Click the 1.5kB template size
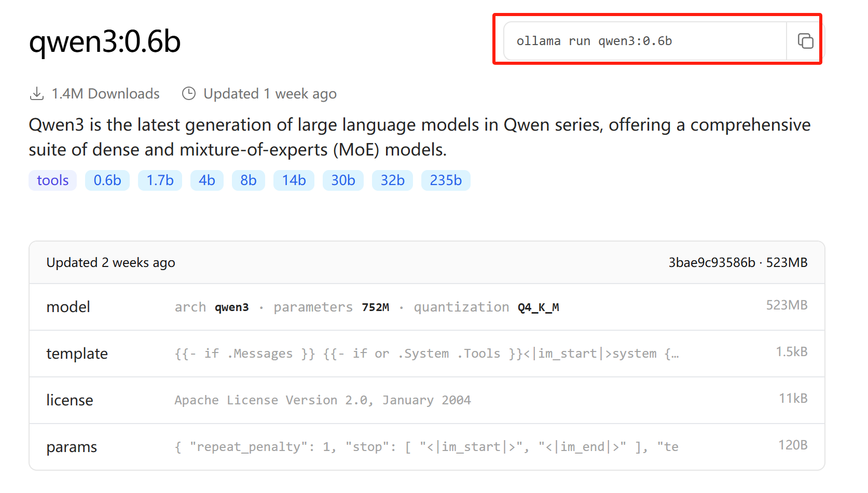This screenshot has width=868, height=493. coord(792,352)
